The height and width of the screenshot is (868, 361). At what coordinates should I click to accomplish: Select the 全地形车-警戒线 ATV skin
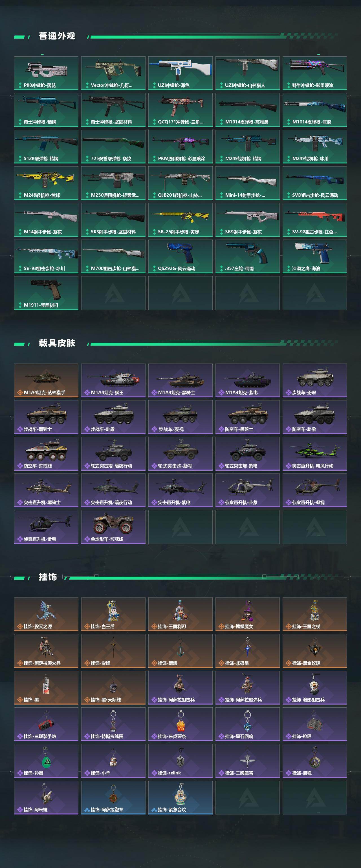pos(113,527)
